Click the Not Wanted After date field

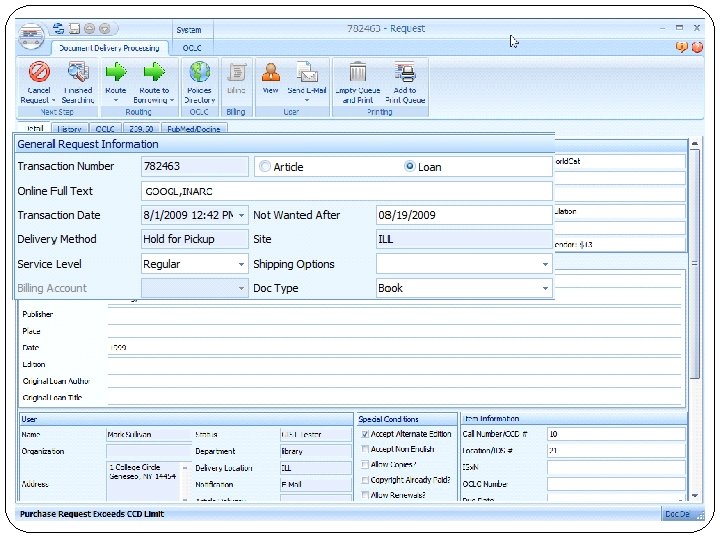tap(463, 215)
